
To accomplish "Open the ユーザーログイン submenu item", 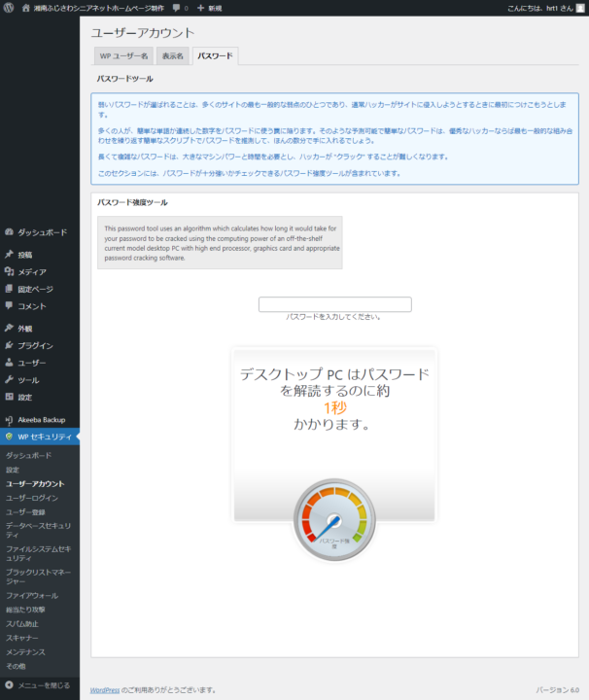I will tap(32, 498).
